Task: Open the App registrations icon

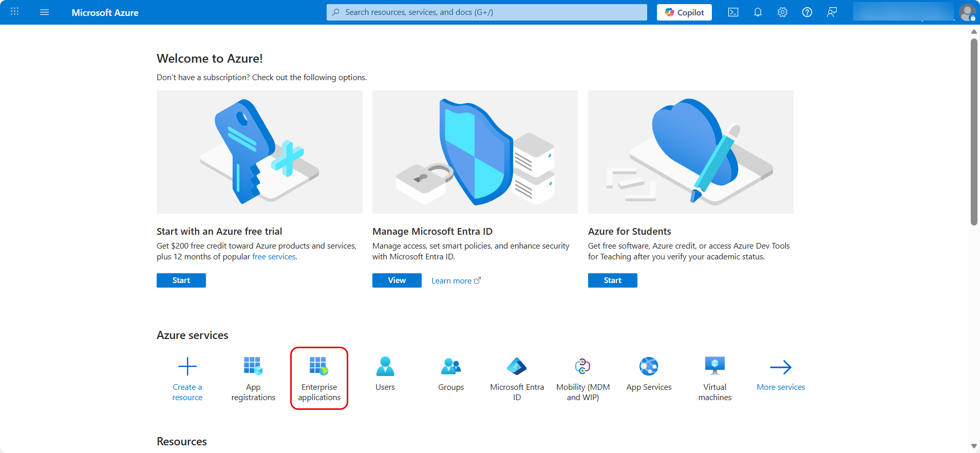Action: click(253, 366)
